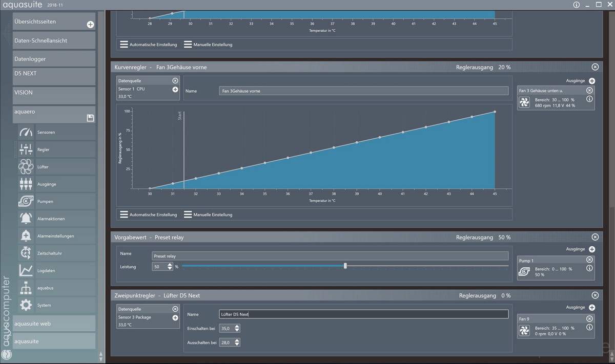The height and width of the screenshot is (364, 615).
Task: Open the aquabus network icon
Action: pos(26,288)
